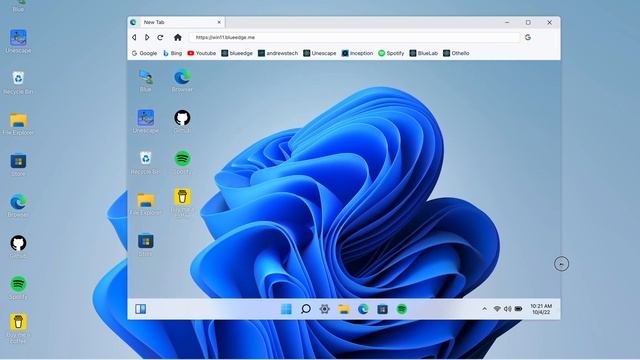The height and width of the screenshot is (360, 640).
Task: Open File Explorer on the desktop behind the browser
Action: (x=18, y=123)
